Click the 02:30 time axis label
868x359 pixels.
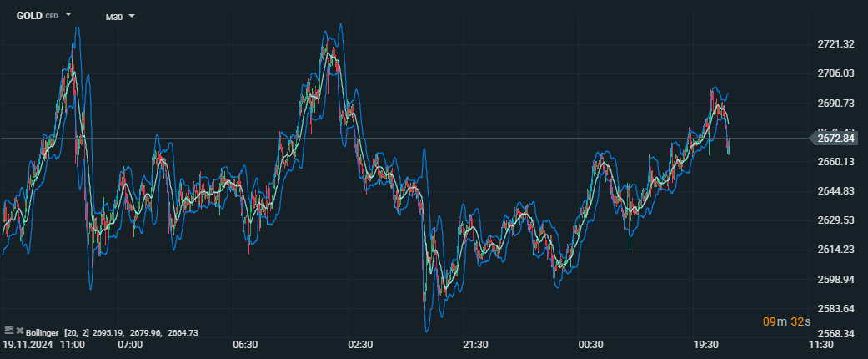360,344
